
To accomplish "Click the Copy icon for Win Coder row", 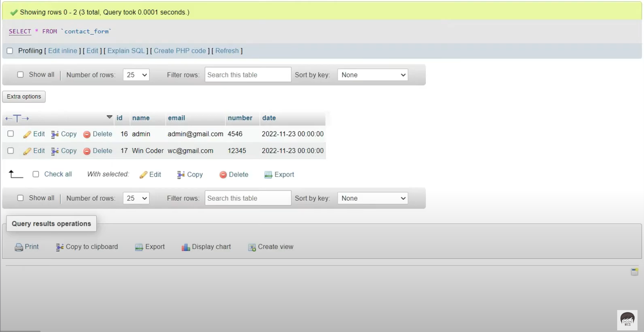I will click(x=55, y=151).
